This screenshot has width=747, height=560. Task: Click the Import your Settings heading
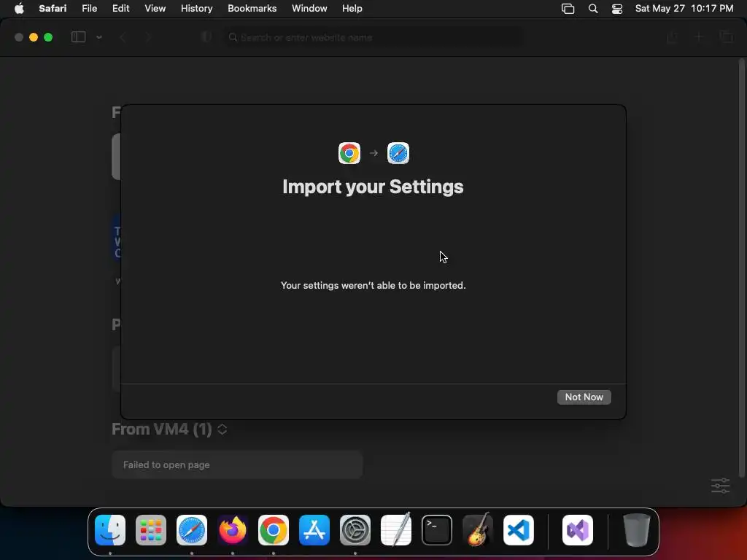[373, 187]
